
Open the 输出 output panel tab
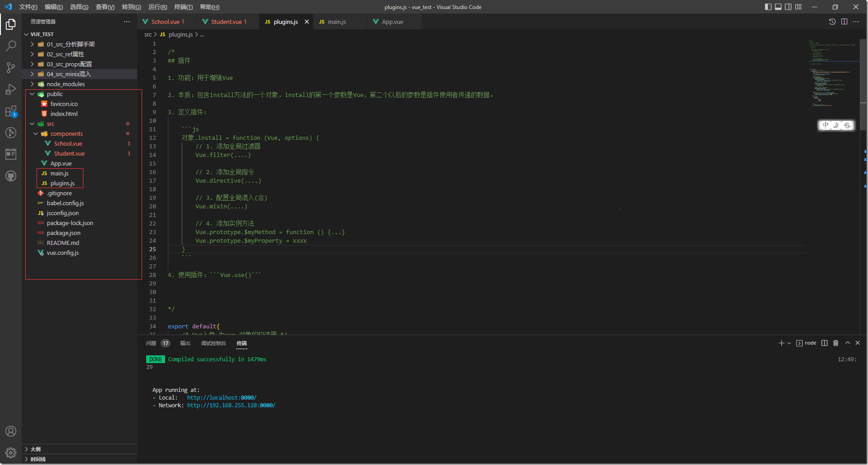(x=185, y=343)
